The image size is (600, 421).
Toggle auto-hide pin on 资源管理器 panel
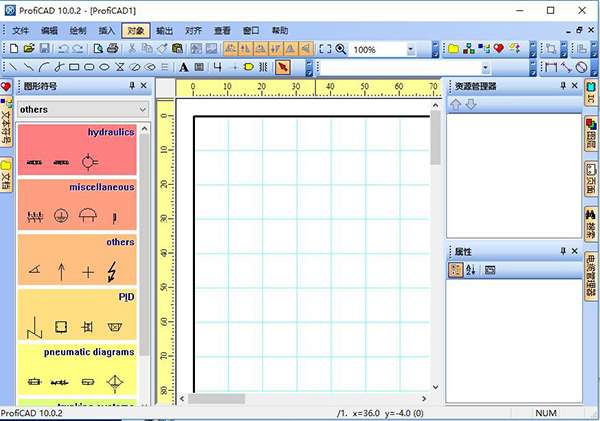563,85
